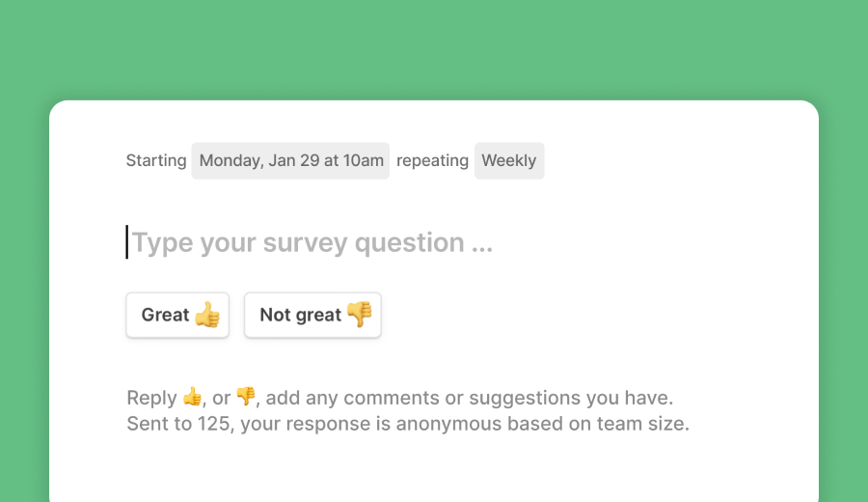Click the blinking text cursor before the placeholder
The height and width of the screenshot is (502, 868).
[126, 242]
